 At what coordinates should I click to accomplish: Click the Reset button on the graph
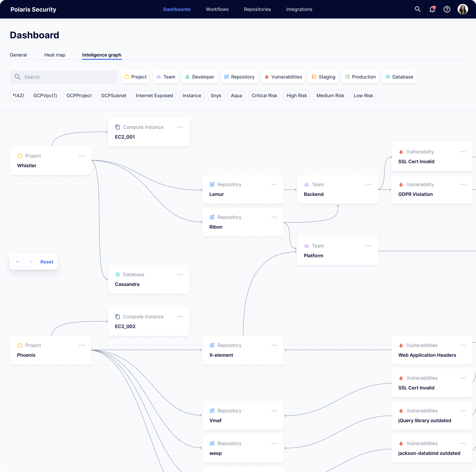point(47,262)
